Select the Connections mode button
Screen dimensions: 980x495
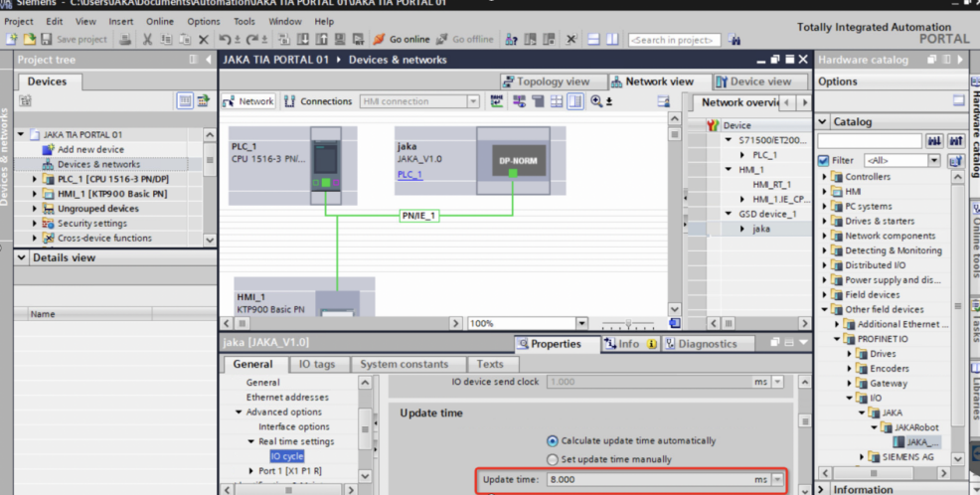click(x=319, y=101)
